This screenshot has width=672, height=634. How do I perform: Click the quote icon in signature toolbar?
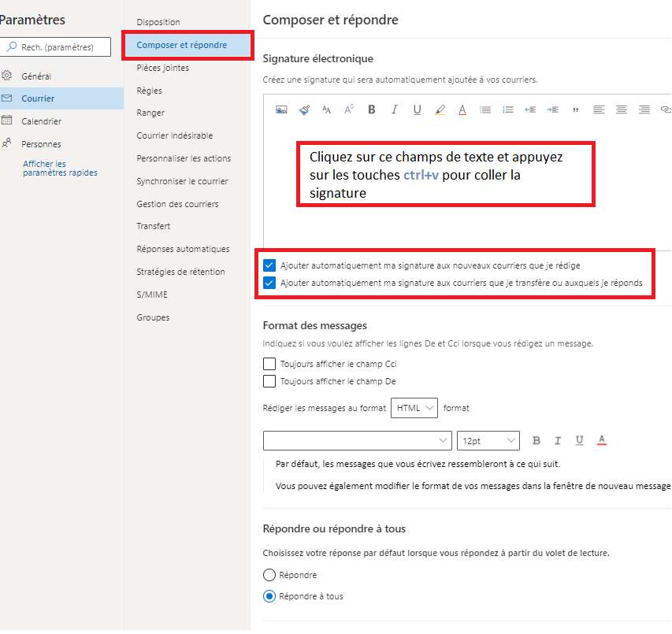[576, 109]
